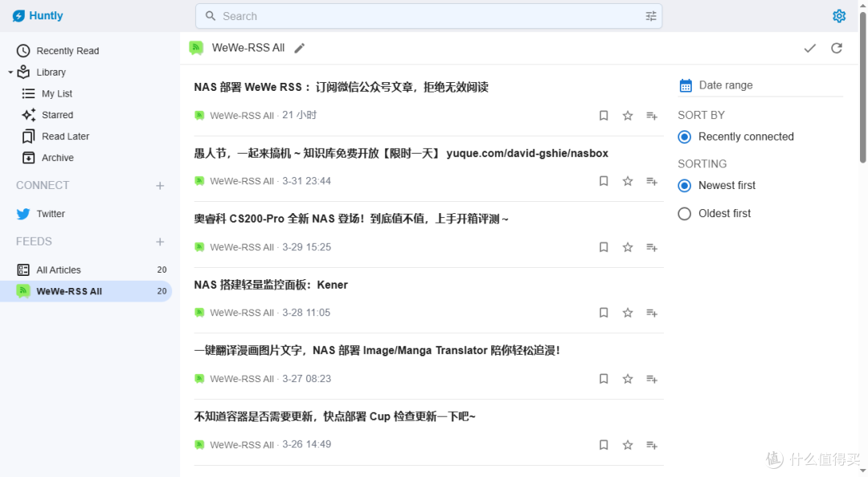
Task: Bookmark the 奥睿科 CS200-Pro article
Action: pos(604,247)
